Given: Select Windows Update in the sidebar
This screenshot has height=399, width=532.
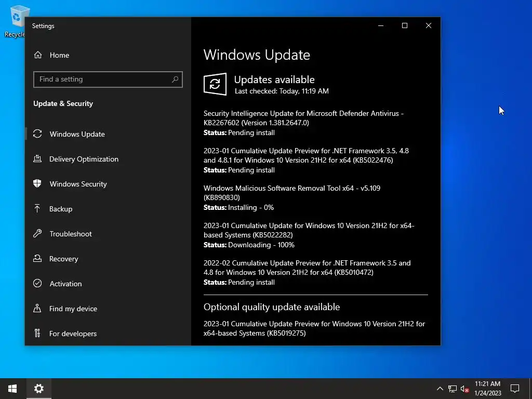Looking at the screenshot, I should point(108,134).
